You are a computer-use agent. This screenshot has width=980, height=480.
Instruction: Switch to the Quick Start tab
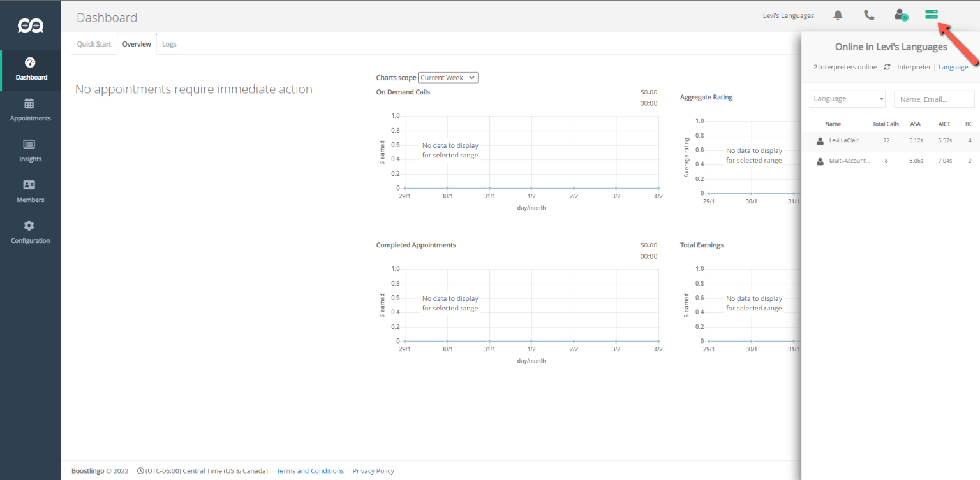point(94,44)
